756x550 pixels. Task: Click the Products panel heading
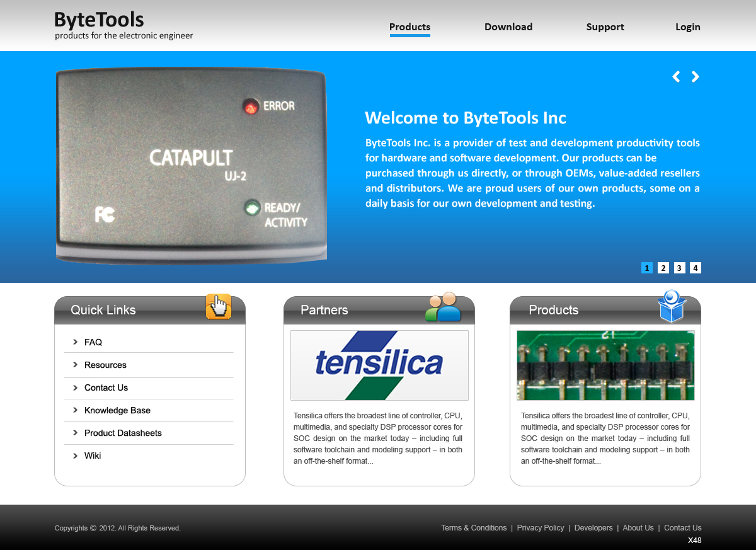coord(554,310)
